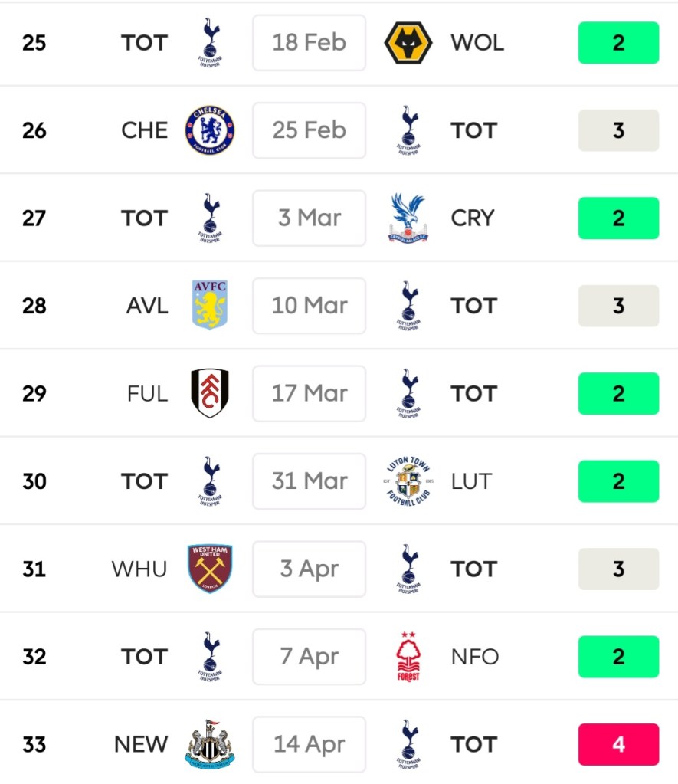Select the 14 Apr date box
This screenshot has width=678, height=784.
310,744
